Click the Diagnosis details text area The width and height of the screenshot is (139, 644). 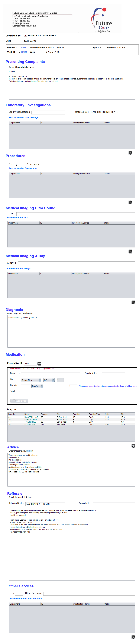(71, 331)
